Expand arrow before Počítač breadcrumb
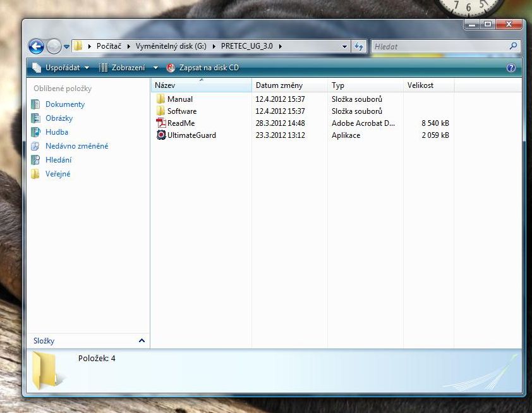 pyautogui.click(x=90, y=47)
